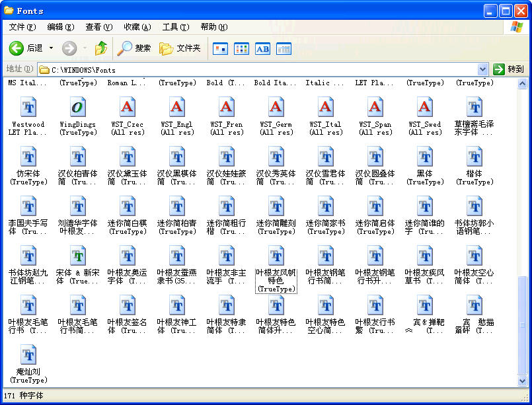The image size is (532, 405).
Task: Switch to Details view
Action: tap(284, 49)
